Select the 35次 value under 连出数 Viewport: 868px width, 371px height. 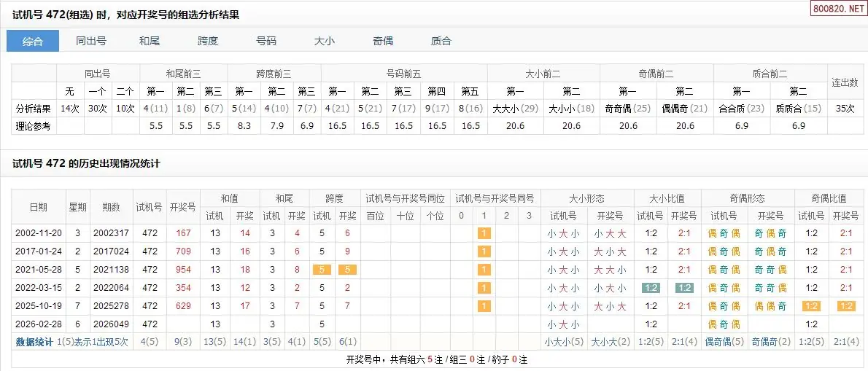click(845, 108)
